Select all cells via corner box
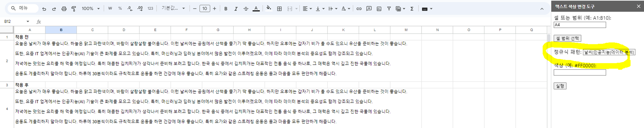This screenshot has height=128, width=644. click(x=6, y=30)
